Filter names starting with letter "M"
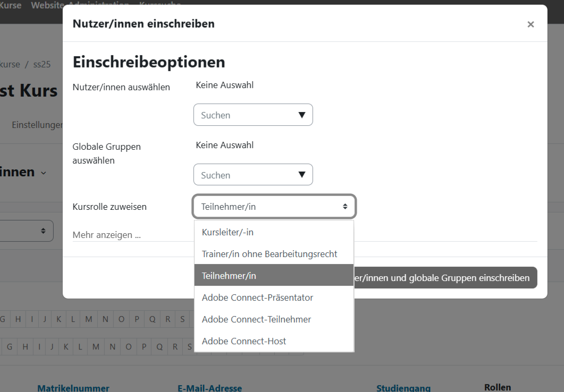The height and width of the screenshot is (392, 564). 89,319
